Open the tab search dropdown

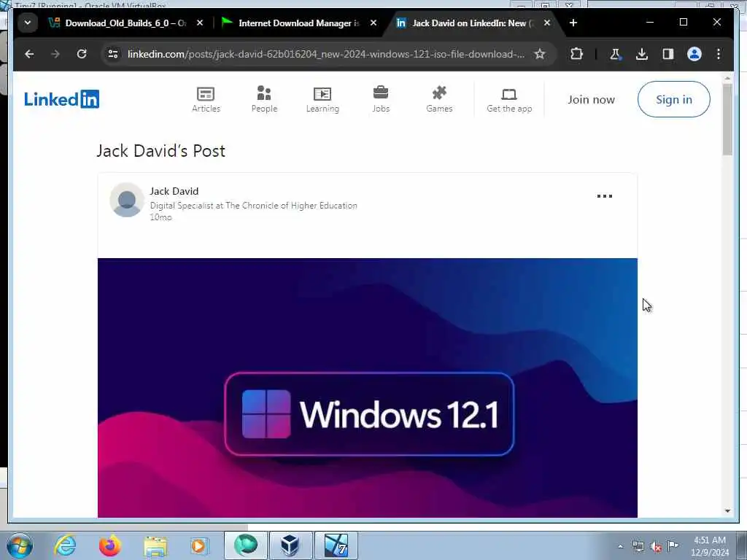tap(28, 23)
